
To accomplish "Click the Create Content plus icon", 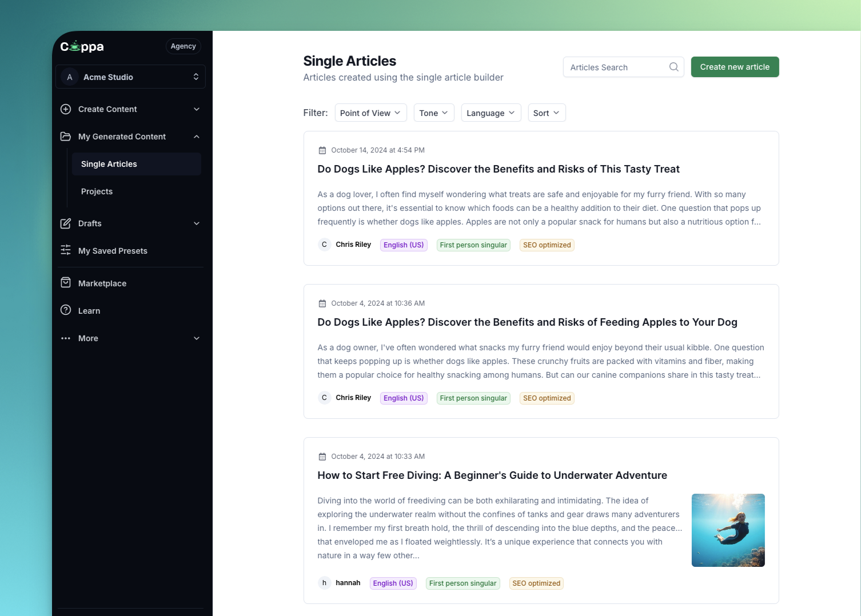I will (66, 109).
